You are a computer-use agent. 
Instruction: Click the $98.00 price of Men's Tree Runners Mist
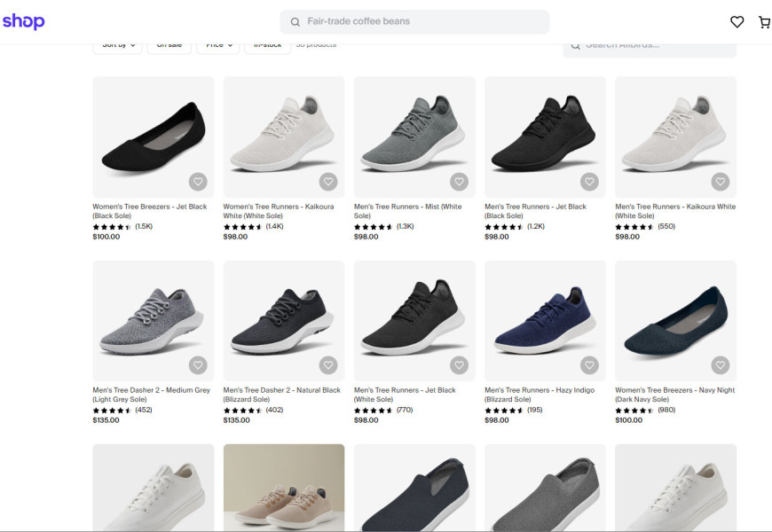366,237
